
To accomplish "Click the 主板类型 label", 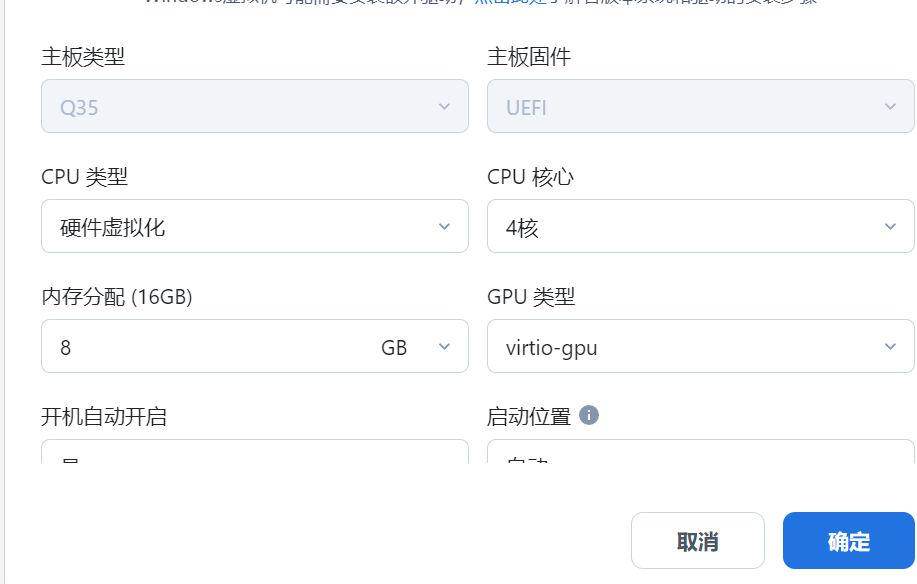I will [x=83, y=57].
